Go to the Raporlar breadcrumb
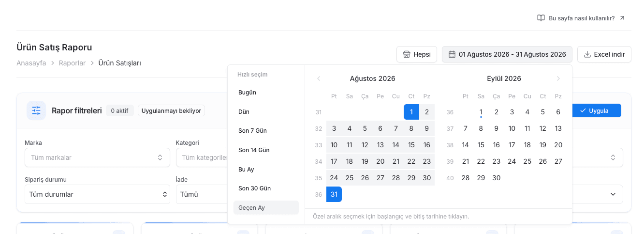 72,63
